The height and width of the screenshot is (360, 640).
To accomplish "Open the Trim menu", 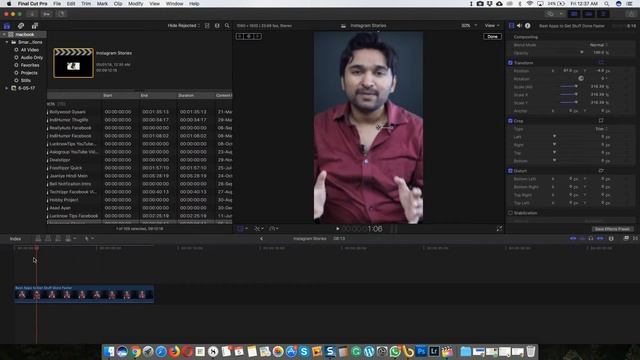I will (x=86, y=4).
